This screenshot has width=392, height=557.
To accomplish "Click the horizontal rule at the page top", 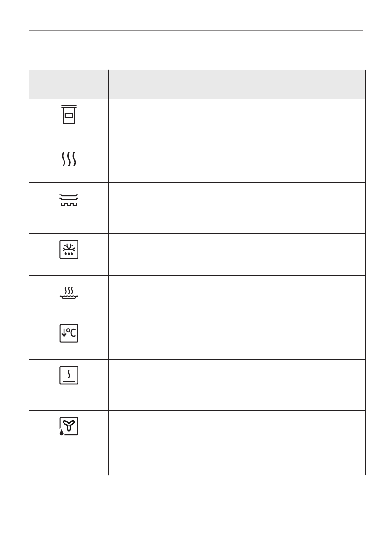I will tap(196, 31).
